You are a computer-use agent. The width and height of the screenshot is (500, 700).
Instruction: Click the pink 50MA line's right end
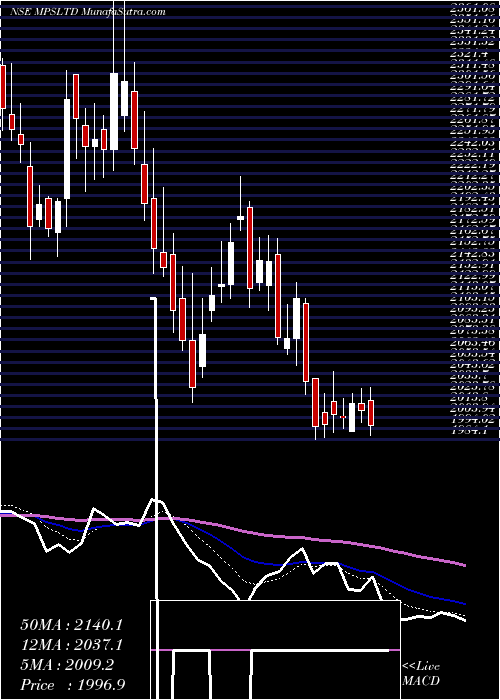pos(463,565)
